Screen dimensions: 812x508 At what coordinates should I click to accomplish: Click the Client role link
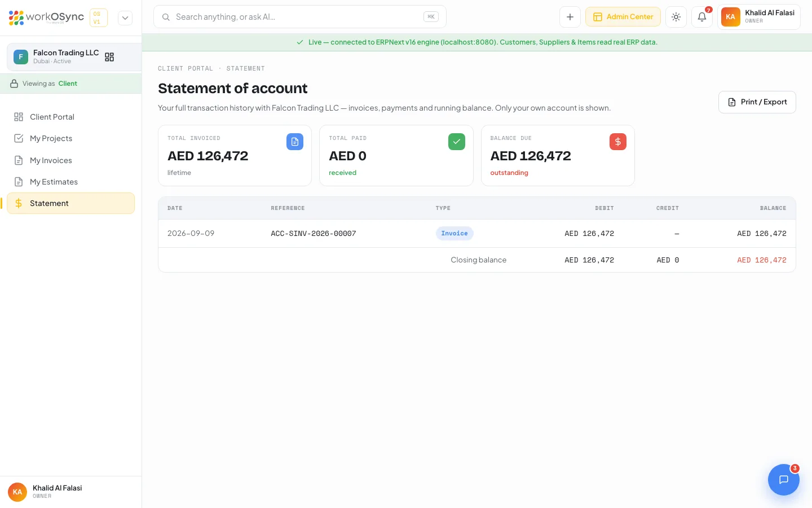[68, 84]
